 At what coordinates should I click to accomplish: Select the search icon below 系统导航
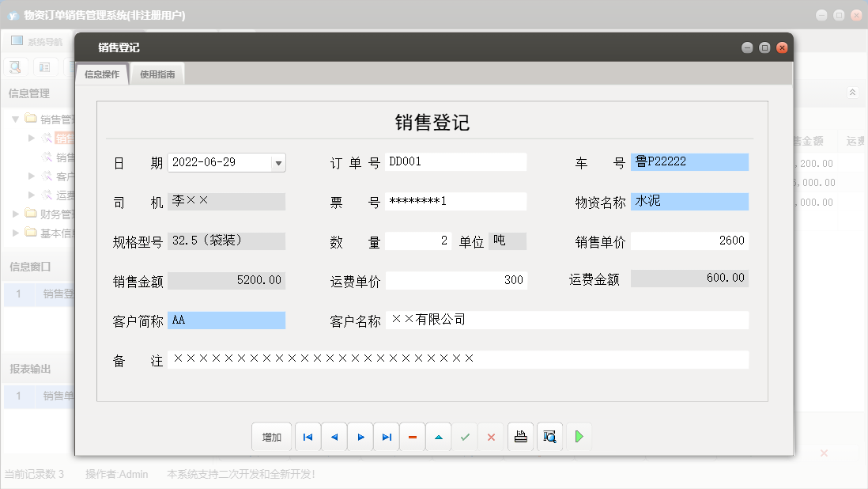[14, 66]
